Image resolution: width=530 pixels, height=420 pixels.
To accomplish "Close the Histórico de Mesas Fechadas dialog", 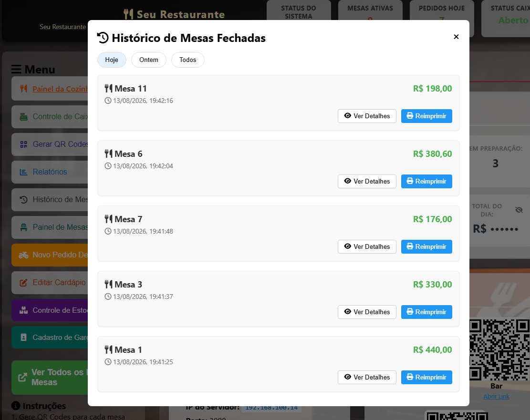I will pyautogui.click(x=456, y=37).
